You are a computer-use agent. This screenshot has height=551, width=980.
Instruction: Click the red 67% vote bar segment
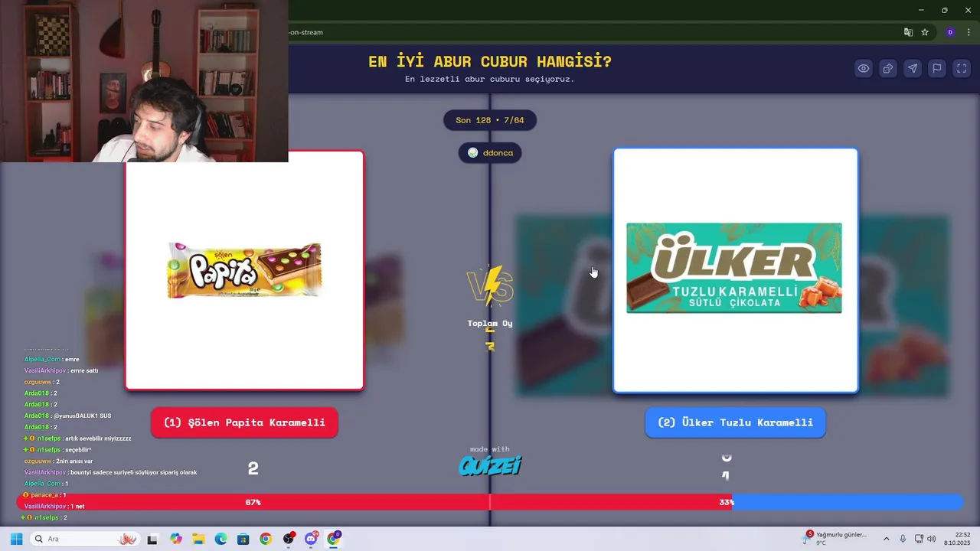(374, 502)
